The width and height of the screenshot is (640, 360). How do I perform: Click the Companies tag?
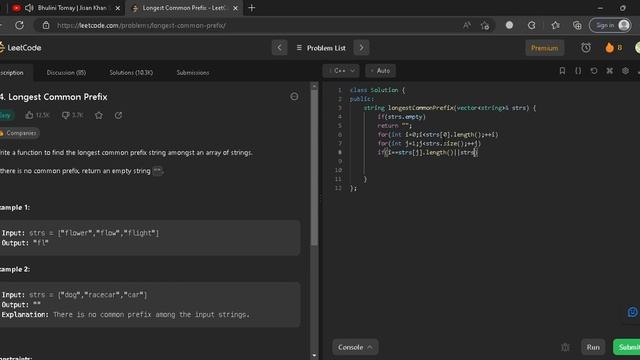click(19, 133)
